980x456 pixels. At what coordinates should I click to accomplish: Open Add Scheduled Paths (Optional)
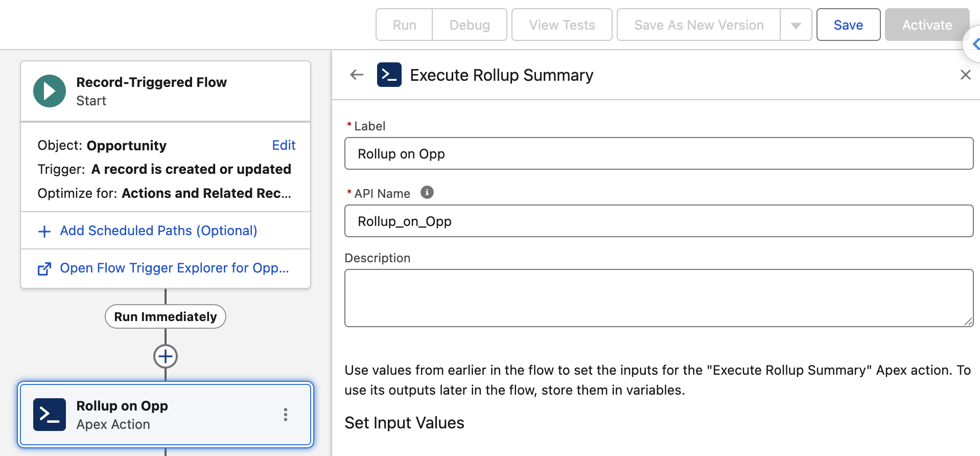(x=158, y=231)
